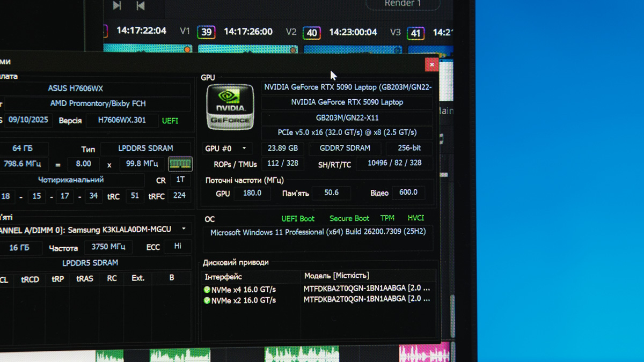644x362 pixels.
Task: Click the 8.00 memory multiplier value
Action: pos(83,164)
